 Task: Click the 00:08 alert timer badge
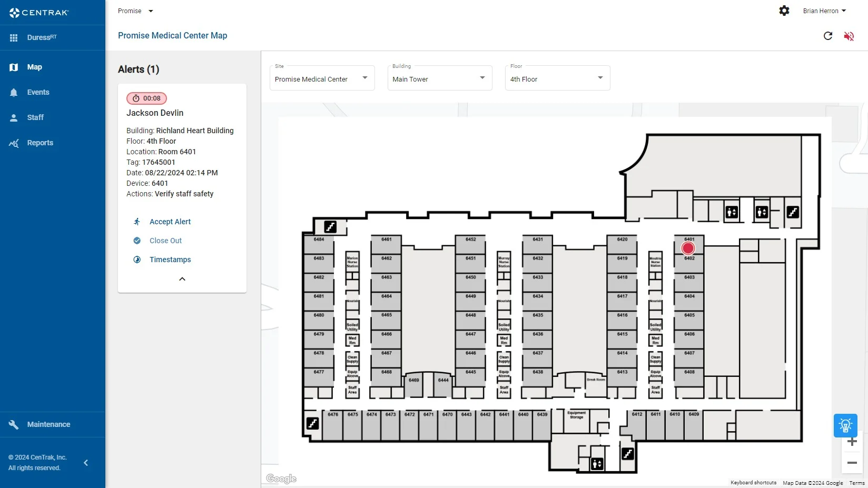point(146,98)
